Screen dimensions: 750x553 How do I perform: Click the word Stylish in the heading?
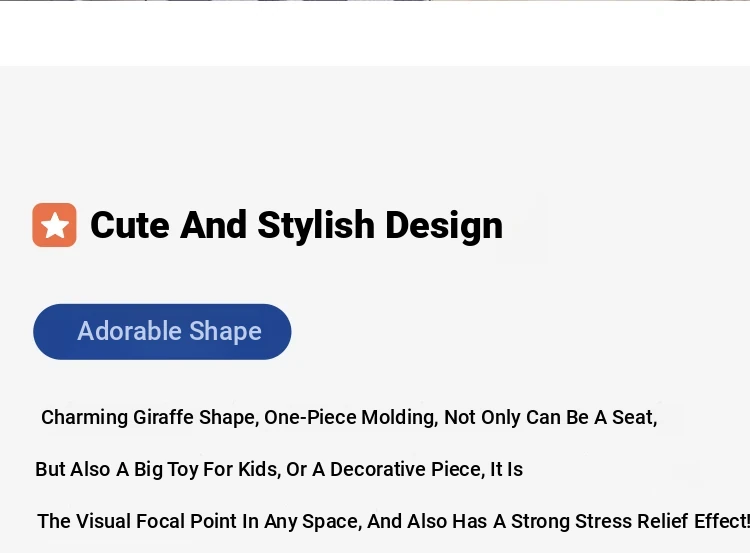click(x=316, y=225)
